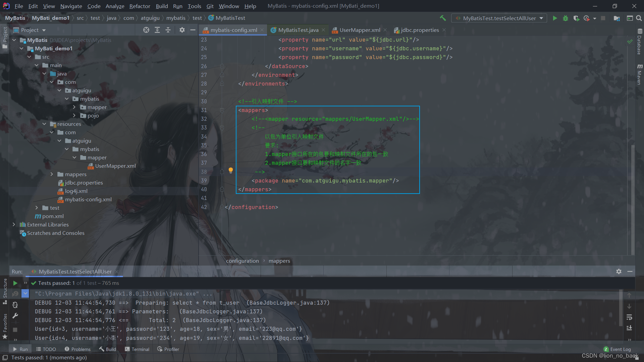This screenshot has height=362, width=644.
Task: Open Run panel settings gear
Action: [x=619, y=271]
